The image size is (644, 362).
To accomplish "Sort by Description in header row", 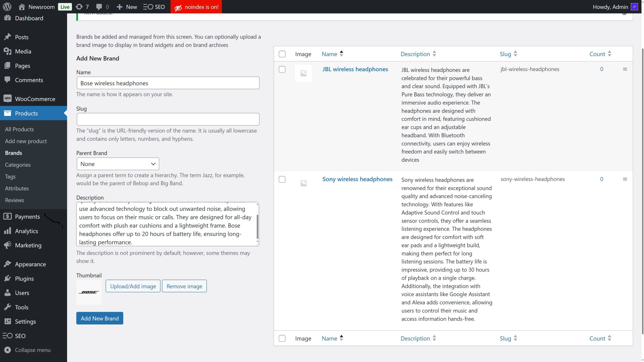I will [418, 54].
